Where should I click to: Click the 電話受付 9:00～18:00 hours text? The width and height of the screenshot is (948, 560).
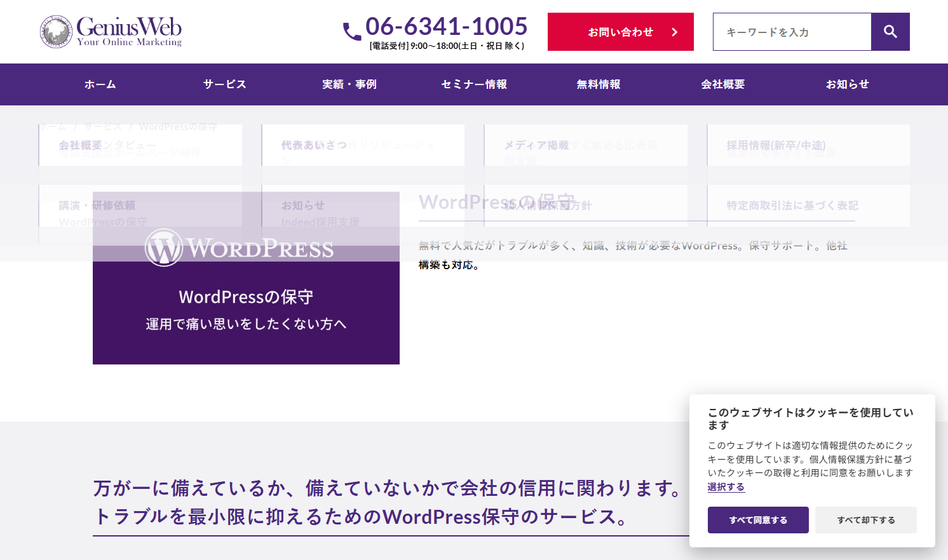click(447, 46)
